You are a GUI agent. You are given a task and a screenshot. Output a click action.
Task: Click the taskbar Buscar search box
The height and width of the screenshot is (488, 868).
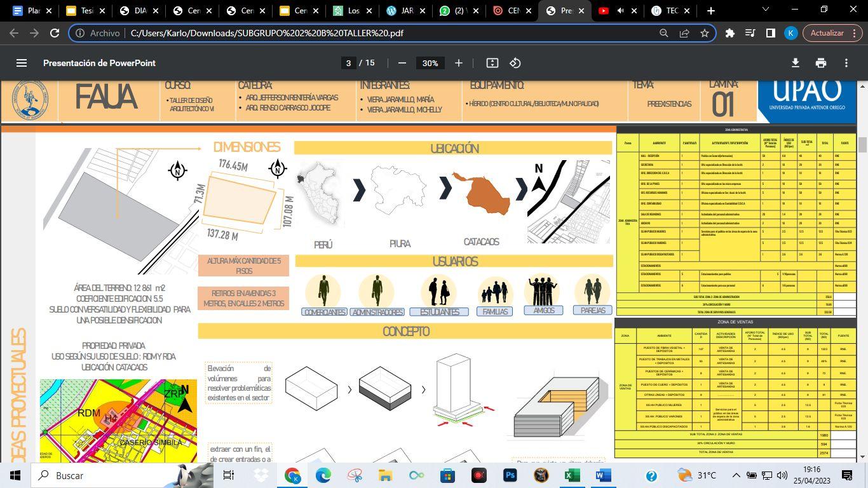tap(122, 475)
